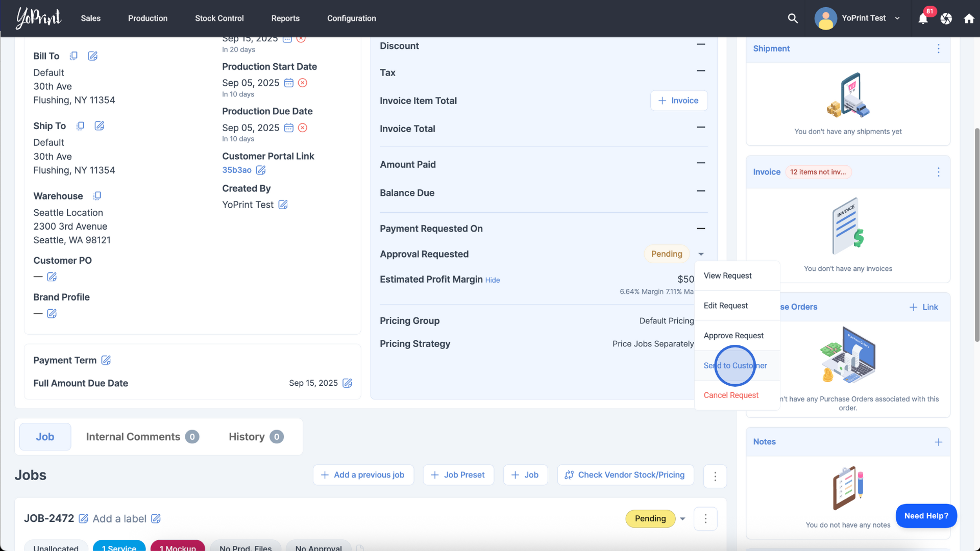This screenshot has width=980, height=551.
Task: Open the Shipment panel three-dot menu
Action: (x=938, y=48)
